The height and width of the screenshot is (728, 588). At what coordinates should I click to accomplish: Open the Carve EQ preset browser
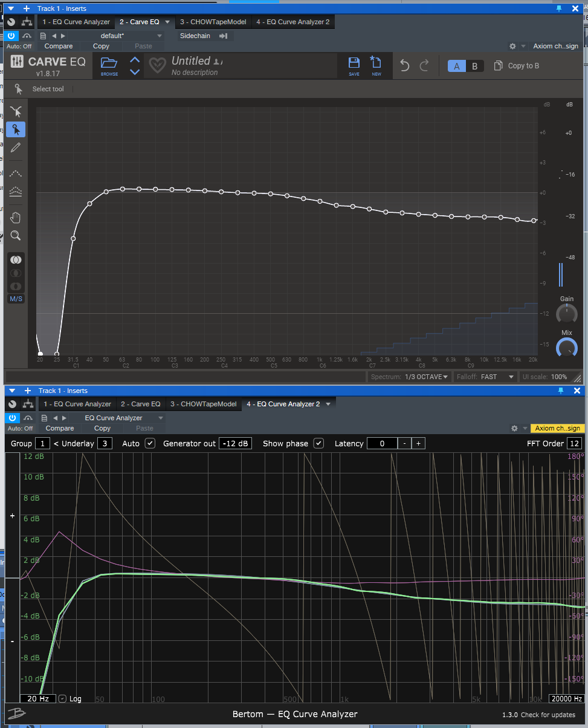[109, 65]
